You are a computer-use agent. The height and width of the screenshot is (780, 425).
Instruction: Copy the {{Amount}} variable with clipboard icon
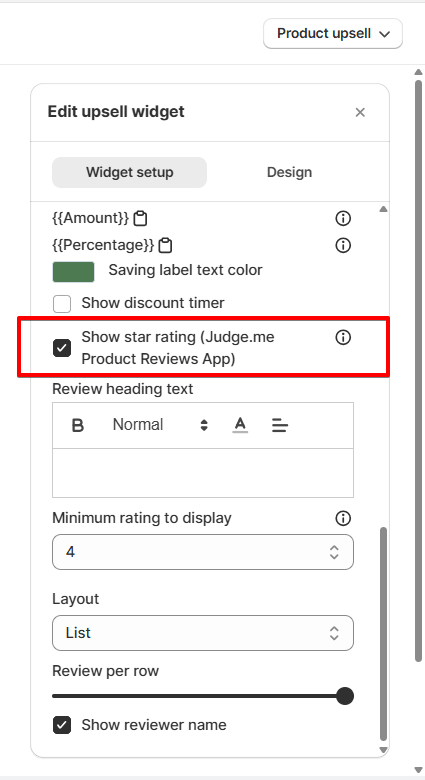pos(140,218)
